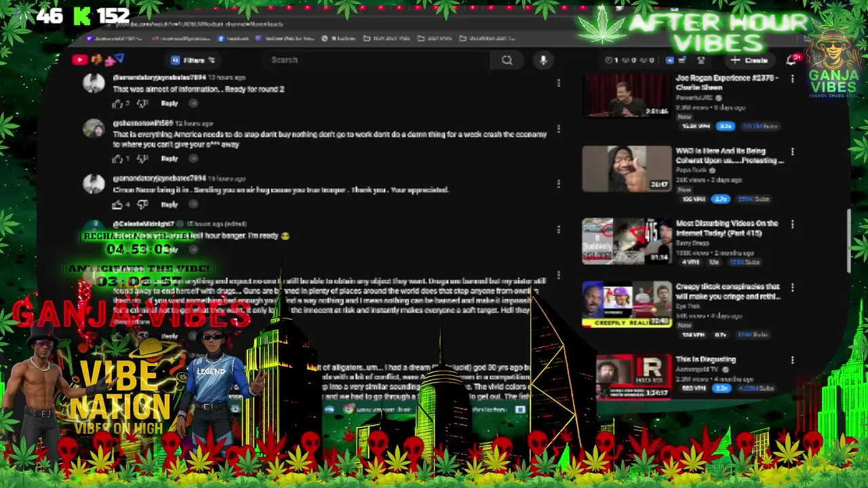Open 'WW3 Is Here And Its Being' title
Viewport: 868px width, 488px height.
[729, 156]
